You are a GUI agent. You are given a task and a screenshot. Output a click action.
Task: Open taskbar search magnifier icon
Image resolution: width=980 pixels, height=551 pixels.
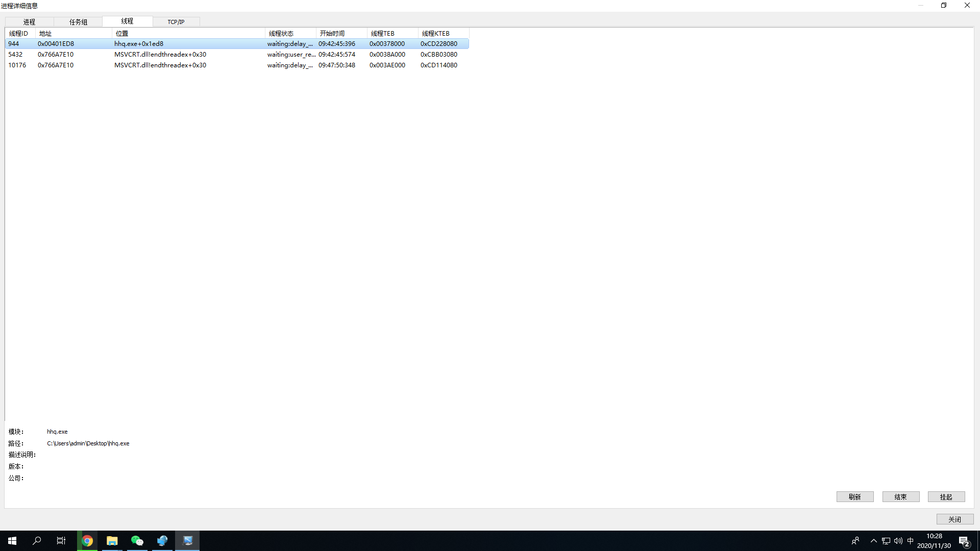coord(37,541)
